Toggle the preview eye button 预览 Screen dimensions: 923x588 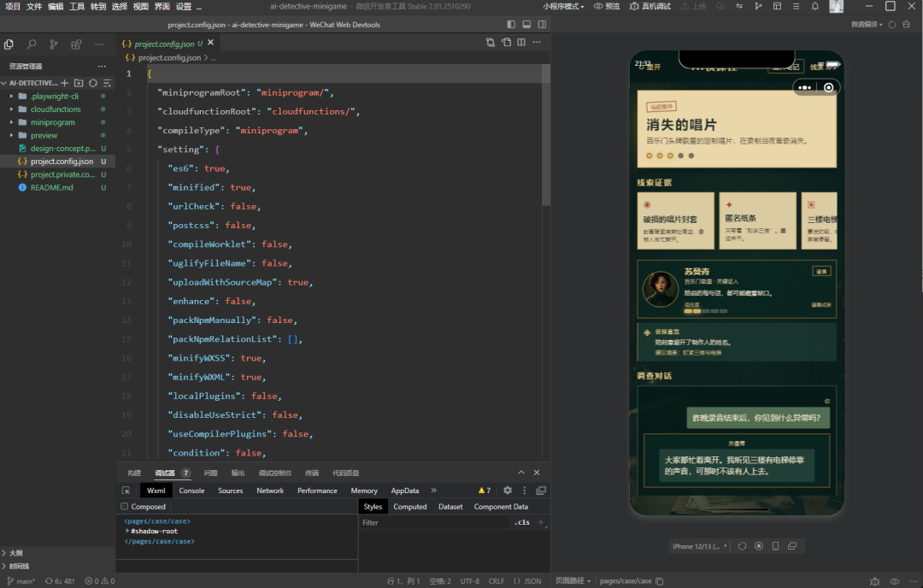(x=606, y=6)
